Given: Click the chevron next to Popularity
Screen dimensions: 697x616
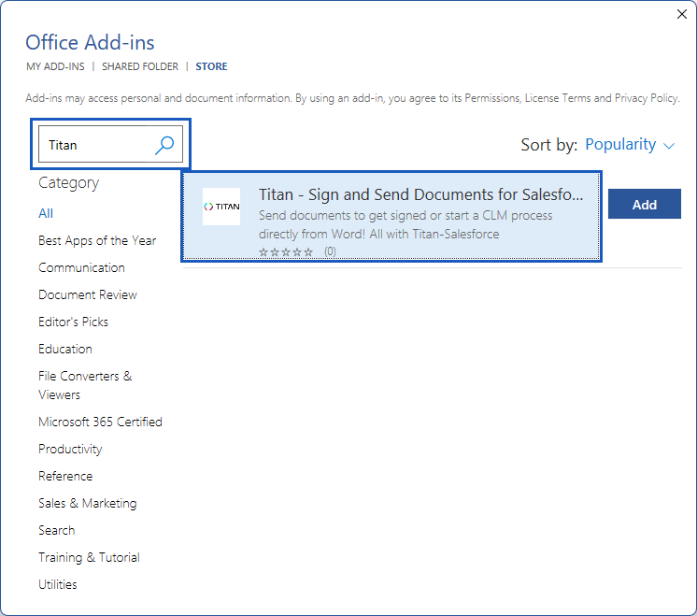Looking at the screenshot, I should (x=669, y=146).
